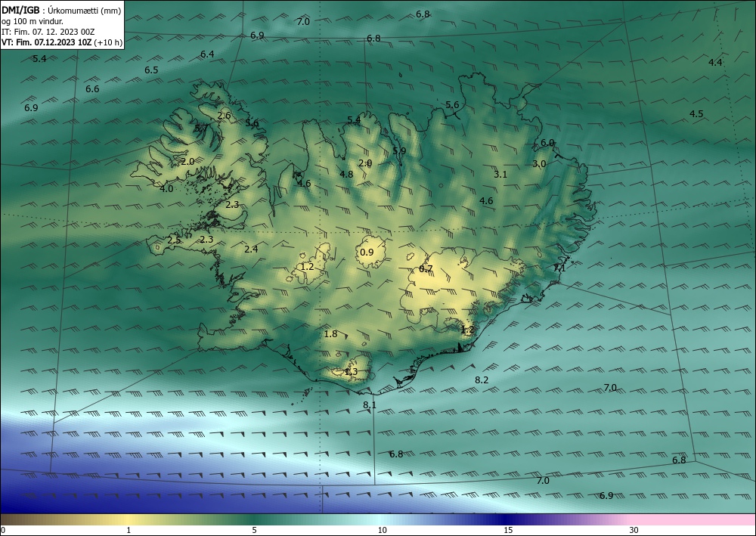Click the 8.2 value on the map
This screenshot has height=536, width=756.
tap(482, 380)
